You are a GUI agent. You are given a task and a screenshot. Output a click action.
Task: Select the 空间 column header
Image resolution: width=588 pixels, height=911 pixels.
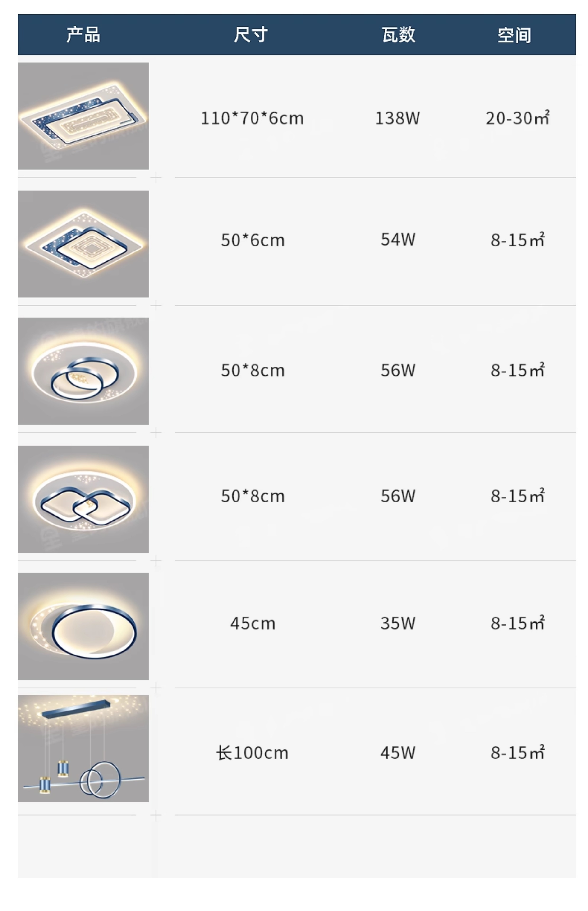(514, 35)
